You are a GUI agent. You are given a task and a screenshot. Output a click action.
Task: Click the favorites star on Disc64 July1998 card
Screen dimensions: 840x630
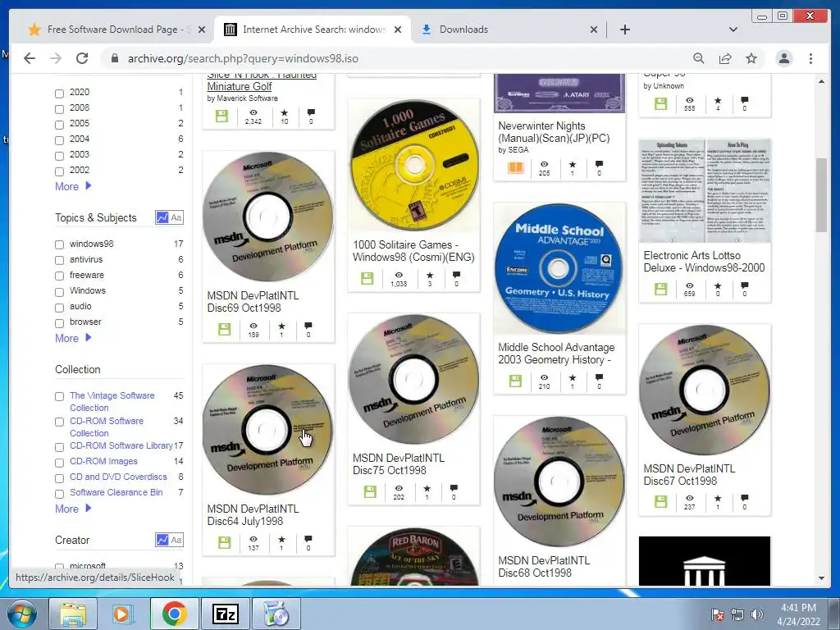coord(281,539)
